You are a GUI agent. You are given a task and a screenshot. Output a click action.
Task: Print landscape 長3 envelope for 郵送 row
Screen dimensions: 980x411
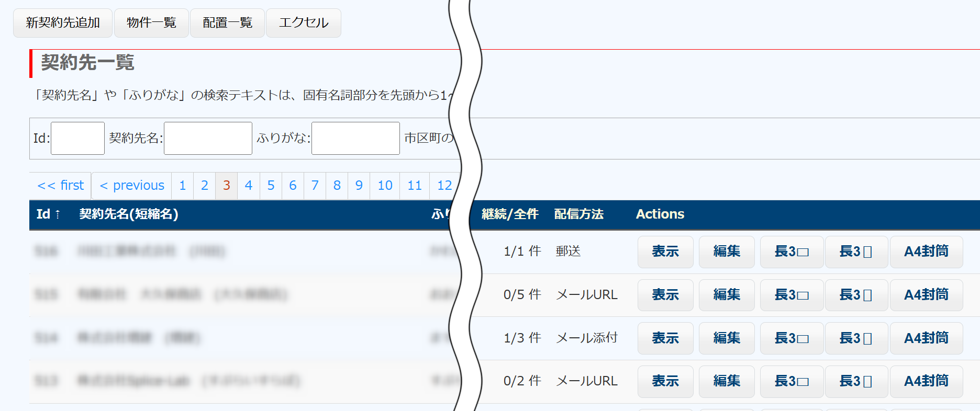point(792,252)
